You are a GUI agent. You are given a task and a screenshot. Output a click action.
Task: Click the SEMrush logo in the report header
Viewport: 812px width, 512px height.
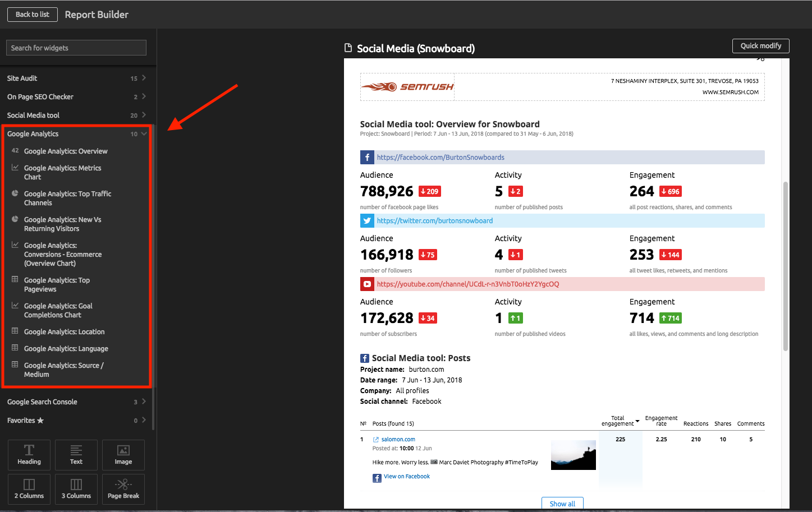click(407, 87)
